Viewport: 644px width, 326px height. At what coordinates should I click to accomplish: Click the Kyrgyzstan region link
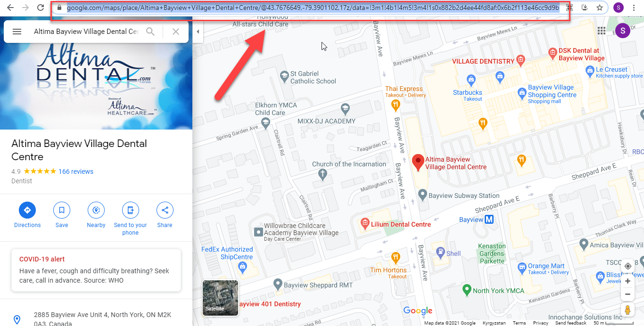tap(495, 323)
